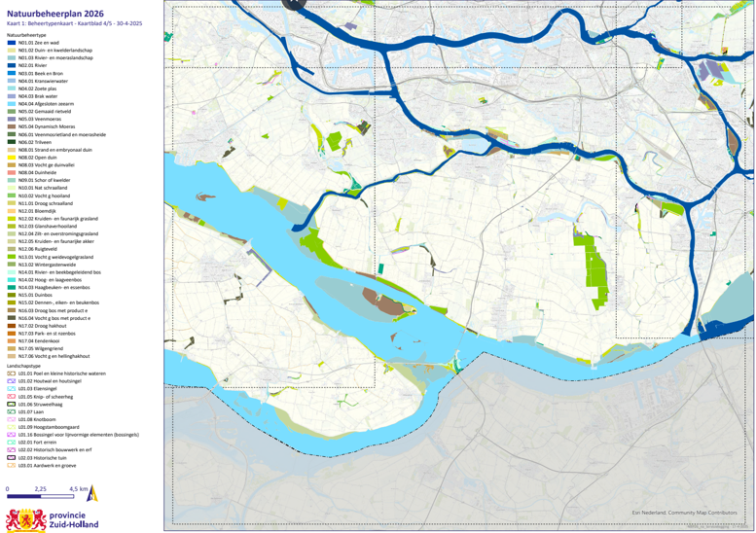Click the L01.03 Elzensingel legend icon

12,388
